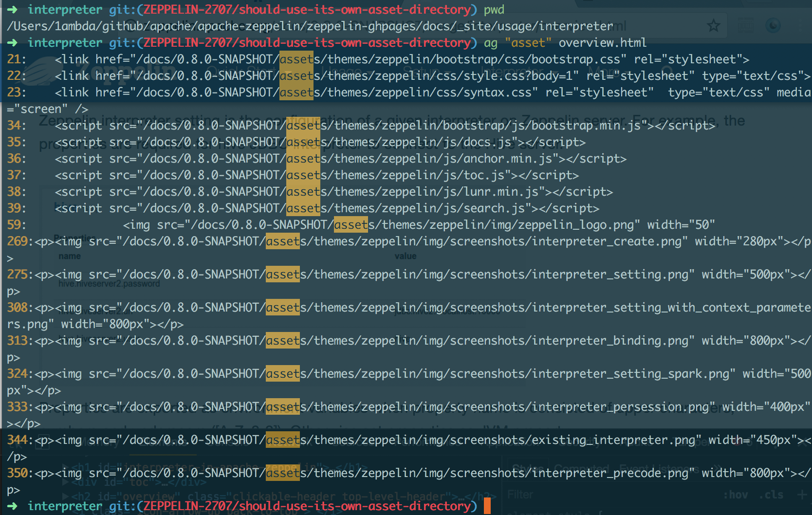The width and height of the screenshot is (812, 515).
Task: Click line 34 bootstrap.min.js script result
Action: click(x=361, y=126)
